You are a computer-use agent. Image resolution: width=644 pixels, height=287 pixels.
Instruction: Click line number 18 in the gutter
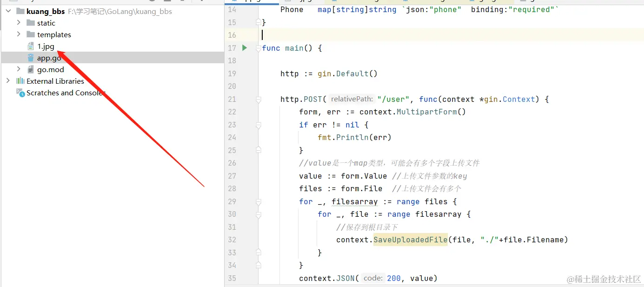(x=232, y=61)
